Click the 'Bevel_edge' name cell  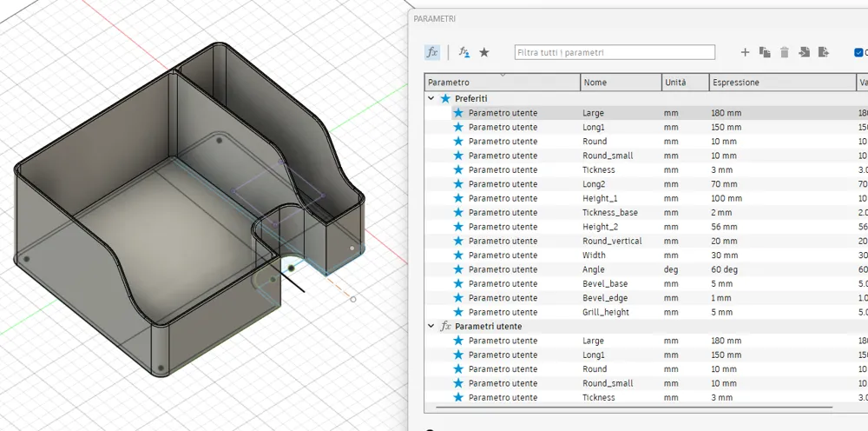[x=605, y=298]
